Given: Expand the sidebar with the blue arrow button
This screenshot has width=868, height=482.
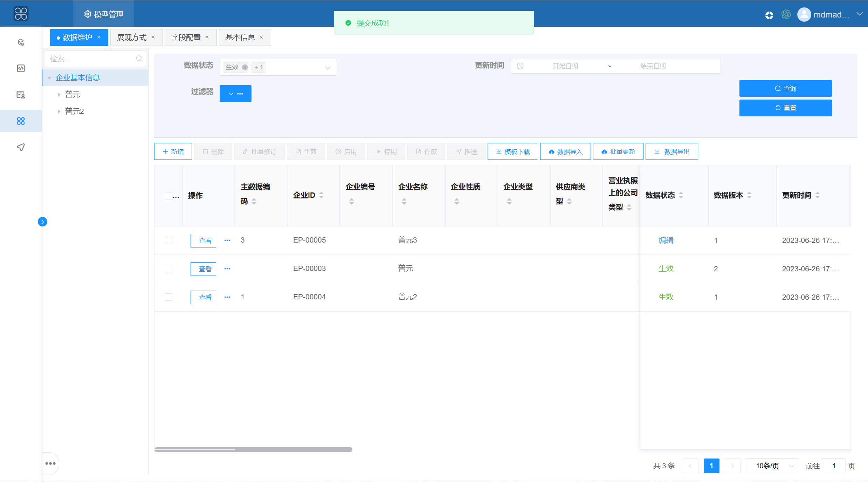Looking at the screenshot, I should tap(42, 222).
